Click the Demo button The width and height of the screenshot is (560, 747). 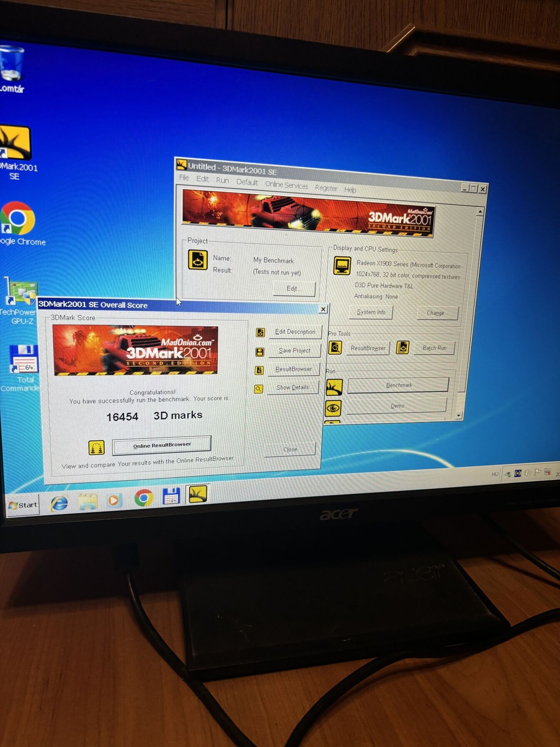tap(397, 406)
